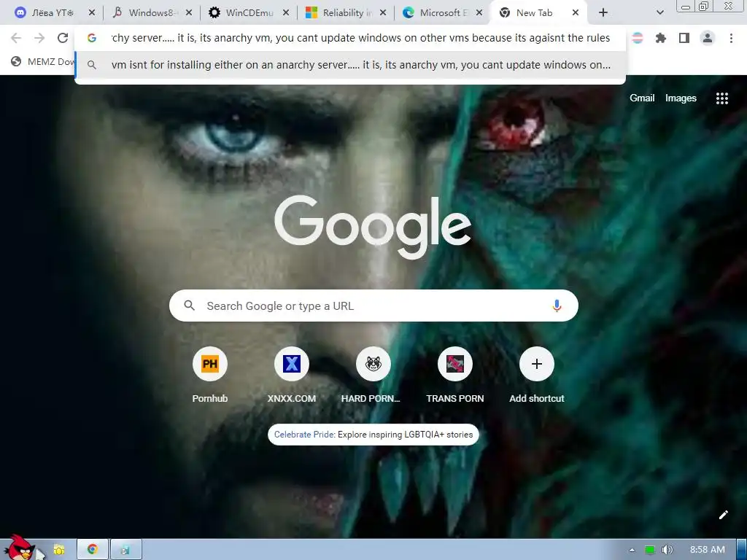
Task: Open the Google apps grid
Action: click(x=721, y=98)
